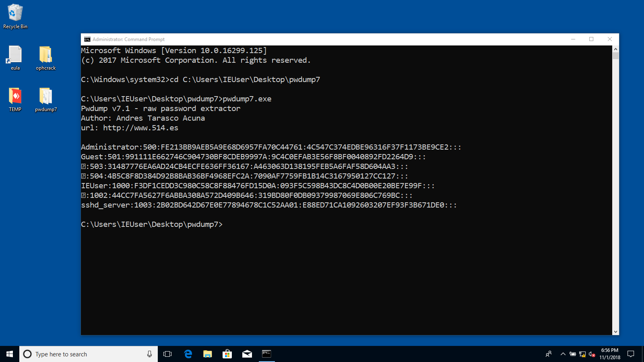Image resolution: width=644 pixels, height=362 pixels.
Task: Click the Guest:501 hash line
Action: pos(253,157)
